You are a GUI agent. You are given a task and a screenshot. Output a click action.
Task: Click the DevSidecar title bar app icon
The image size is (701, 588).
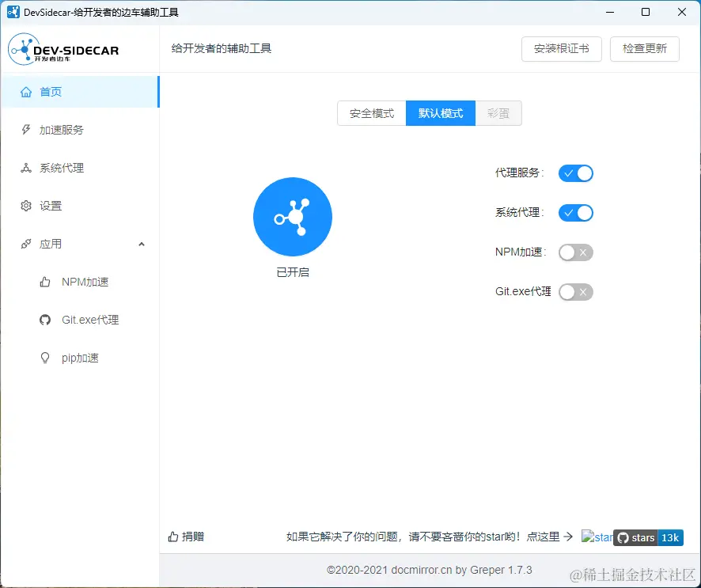(13, 12)
